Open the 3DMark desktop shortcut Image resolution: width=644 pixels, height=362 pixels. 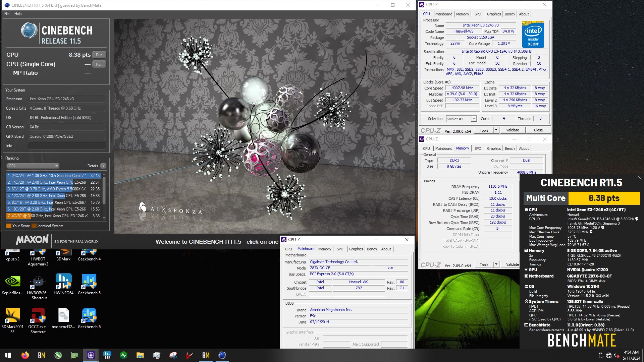coord(63,255)
